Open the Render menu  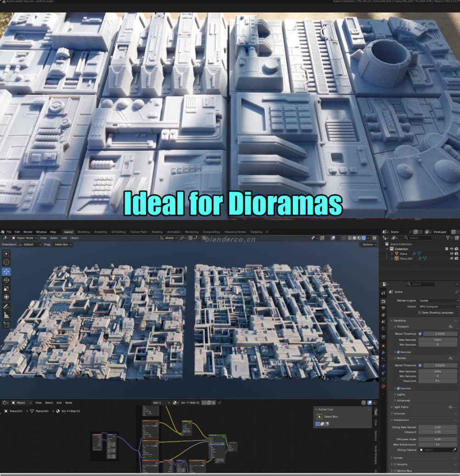coord(28,232)
